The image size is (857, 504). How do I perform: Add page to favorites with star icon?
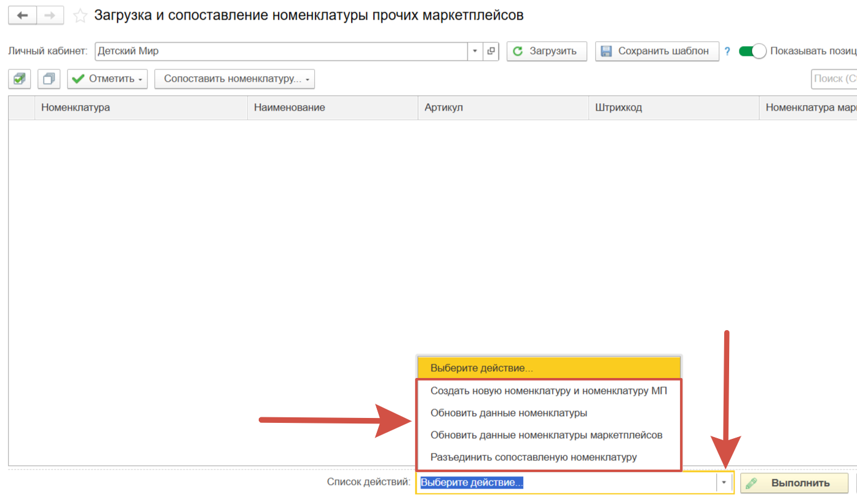click(x=80, y=16)
